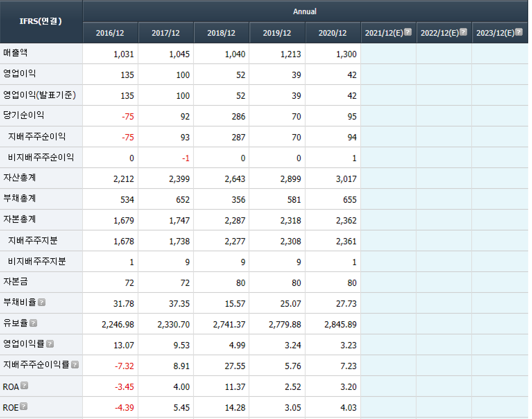Click the 자본금 row label
Screen dimensions: 532x419
(16, 282)
